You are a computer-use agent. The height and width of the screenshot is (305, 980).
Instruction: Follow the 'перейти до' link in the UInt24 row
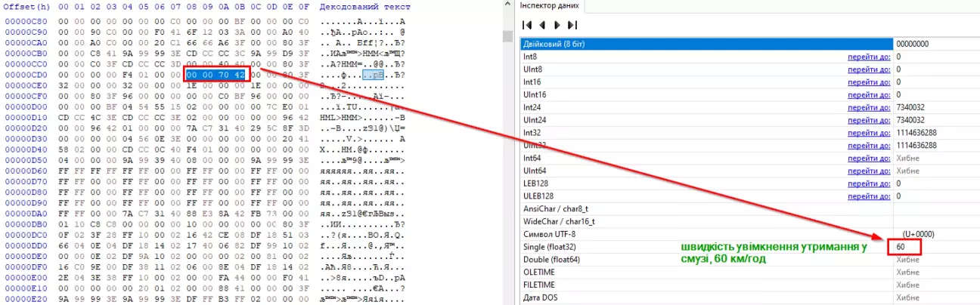pos(867,120)
